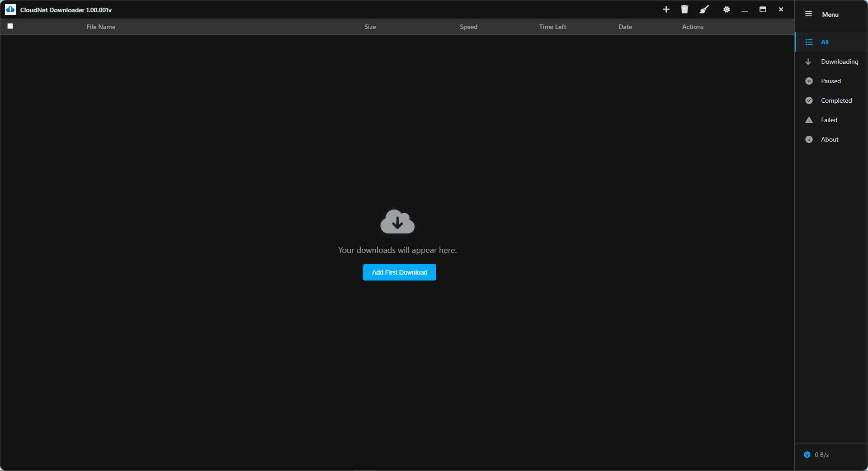Click the broom clean-up icon
This screenshot has width=868, height=471.
[704, 10]
